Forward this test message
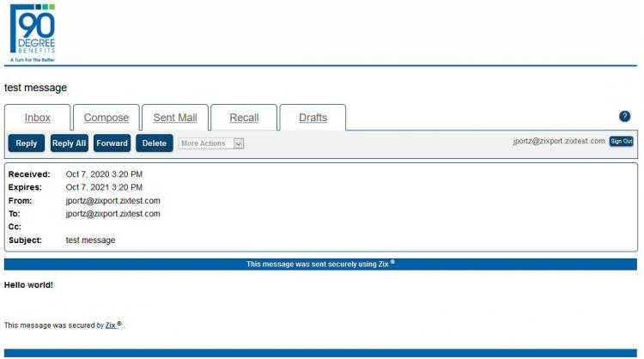 (112, 143)
